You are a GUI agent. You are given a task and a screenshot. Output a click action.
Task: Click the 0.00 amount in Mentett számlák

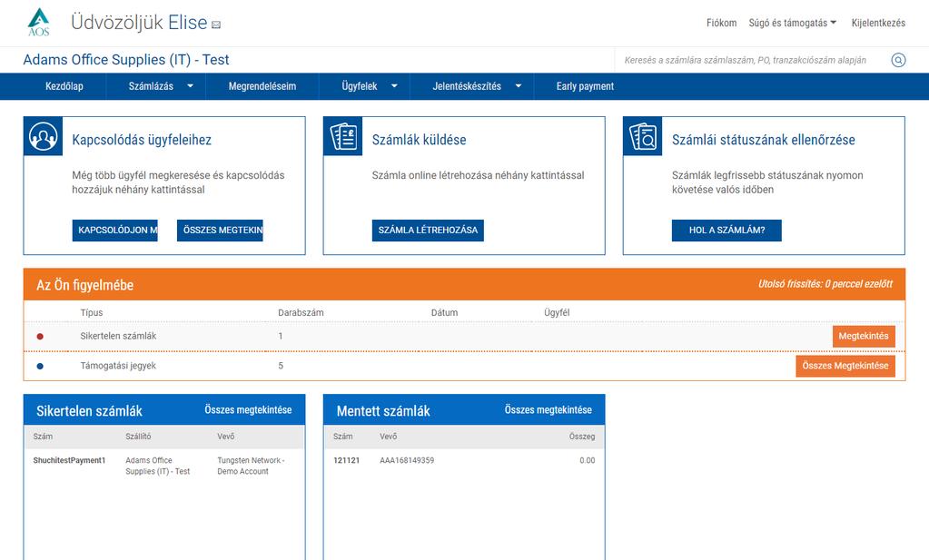point(588,460)
